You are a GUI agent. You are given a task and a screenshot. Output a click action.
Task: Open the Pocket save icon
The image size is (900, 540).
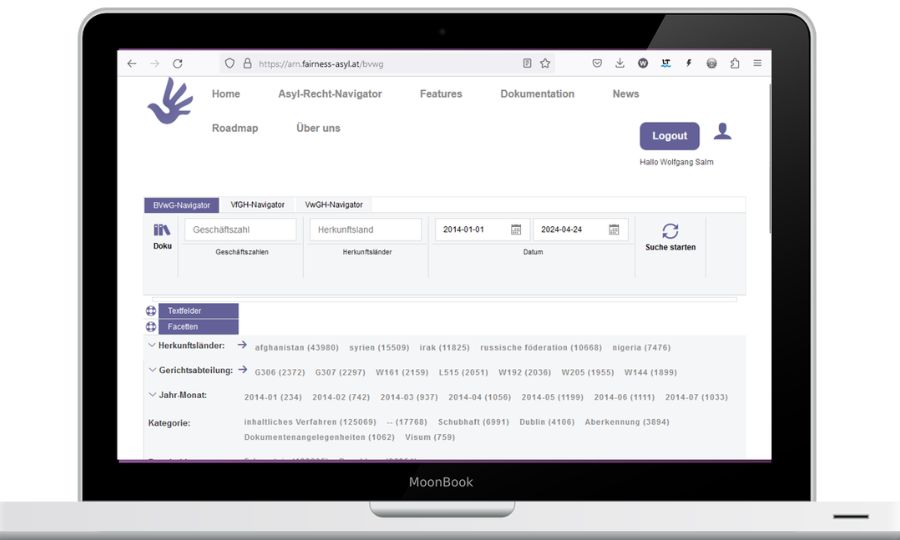click(597, 63)
